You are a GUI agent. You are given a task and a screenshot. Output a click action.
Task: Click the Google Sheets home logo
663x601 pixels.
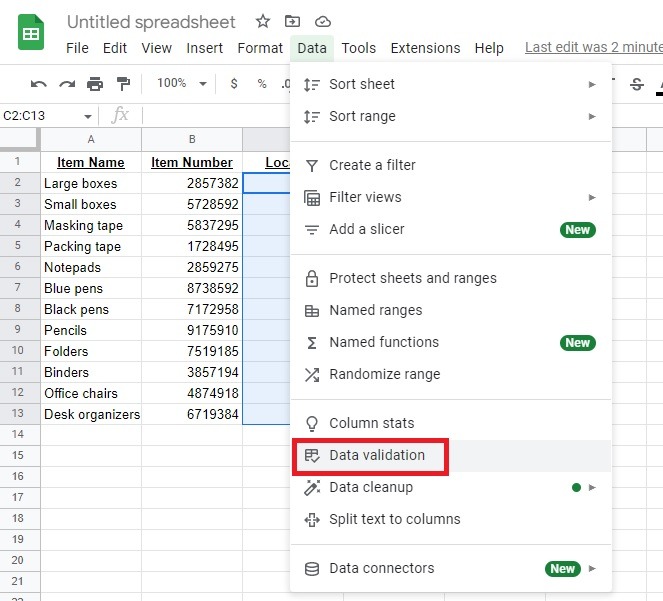point(31,33)
